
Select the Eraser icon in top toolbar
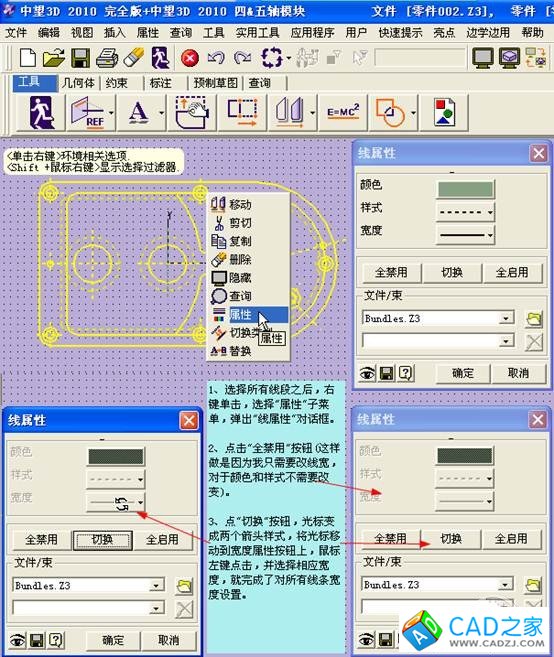134,58
